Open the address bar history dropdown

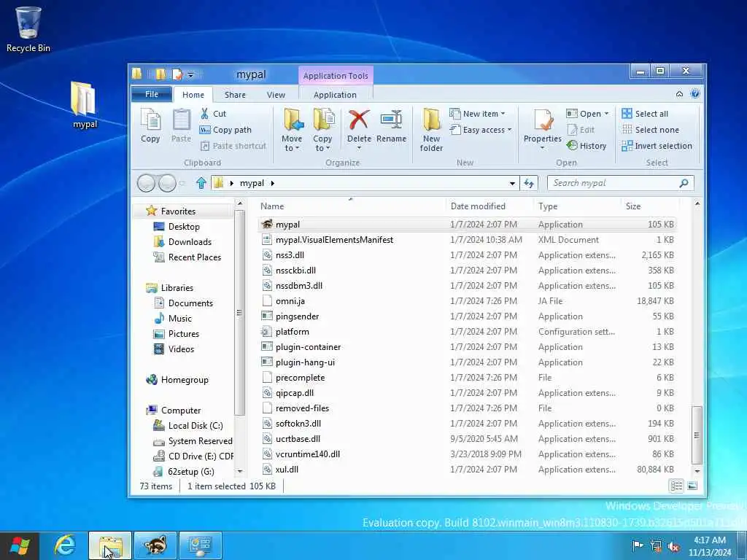(x=512, y=183)
